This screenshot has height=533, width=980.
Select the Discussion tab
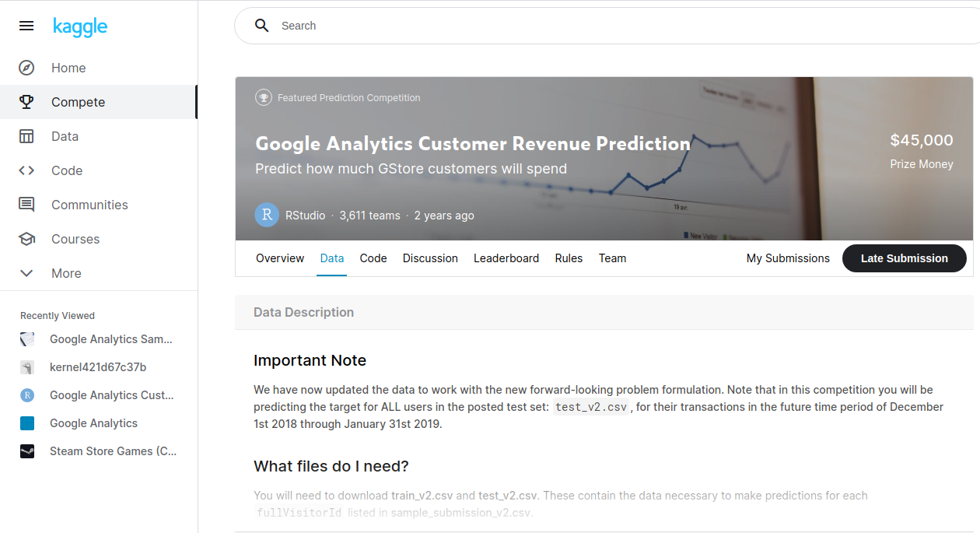click(x=430, y=258)
